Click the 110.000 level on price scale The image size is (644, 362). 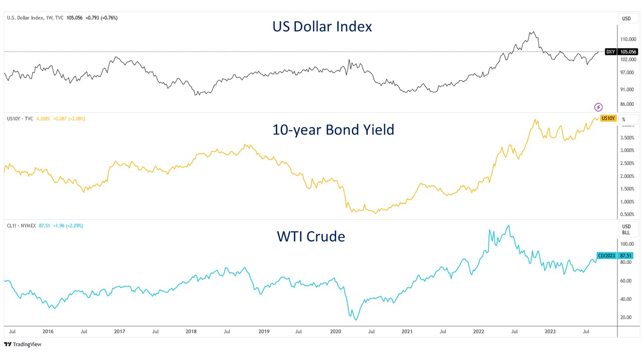(x=627, y=39)
